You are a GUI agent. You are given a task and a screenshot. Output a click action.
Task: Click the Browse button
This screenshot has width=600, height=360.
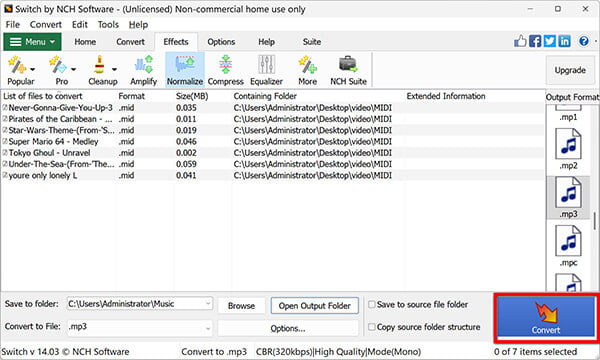pyautogui.click(x=241, y=306)
